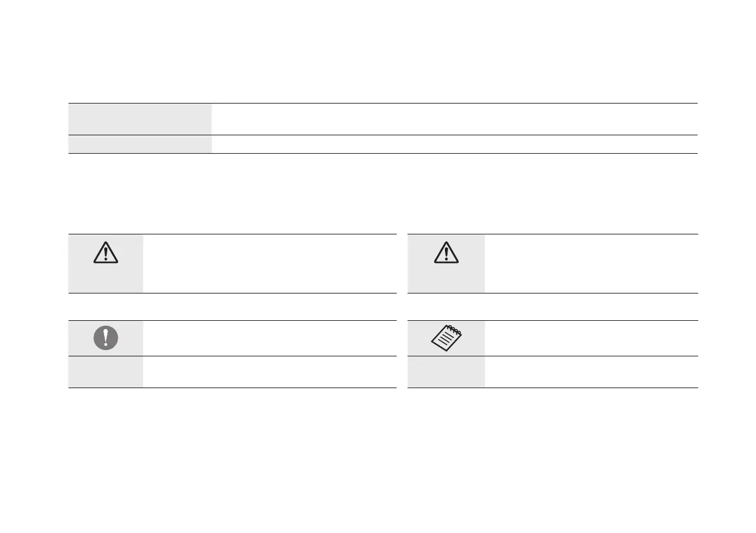Click the text cell beside the left warning triangle

[x=270, y=263]
